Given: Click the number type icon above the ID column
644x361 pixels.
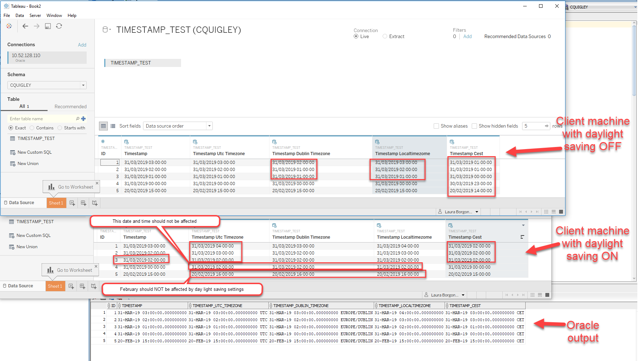Looking at the screenshot, I should tap(103, 141).
